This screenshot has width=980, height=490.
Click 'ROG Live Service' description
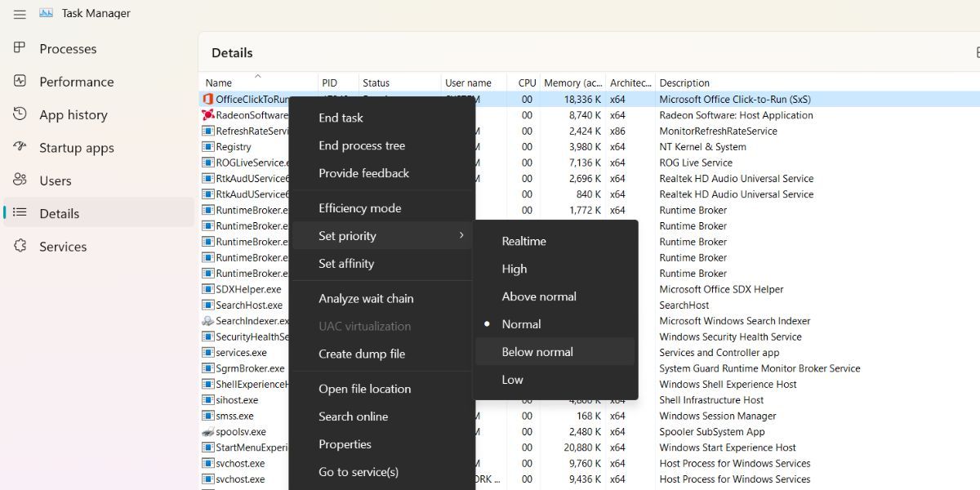[x=696, y=163]
